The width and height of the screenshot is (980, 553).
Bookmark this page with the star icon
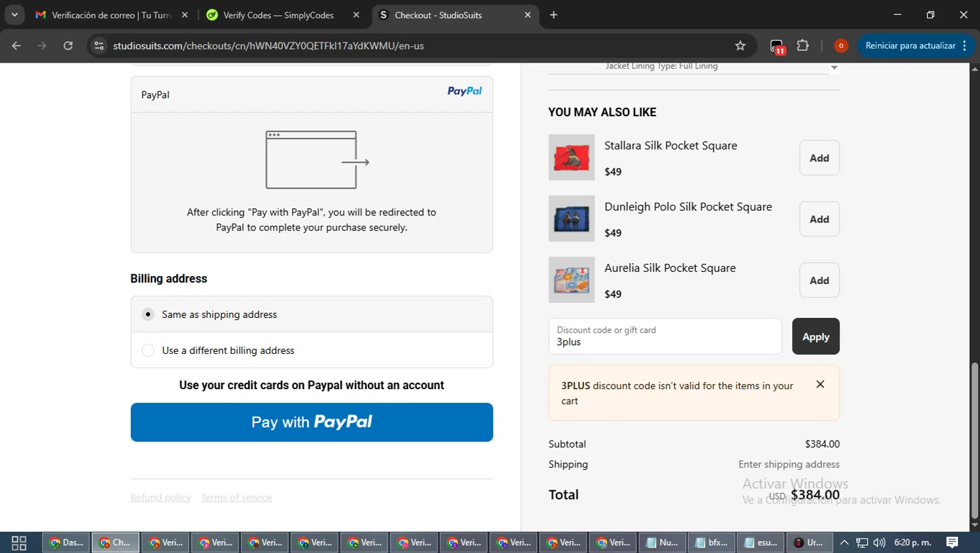740,46
